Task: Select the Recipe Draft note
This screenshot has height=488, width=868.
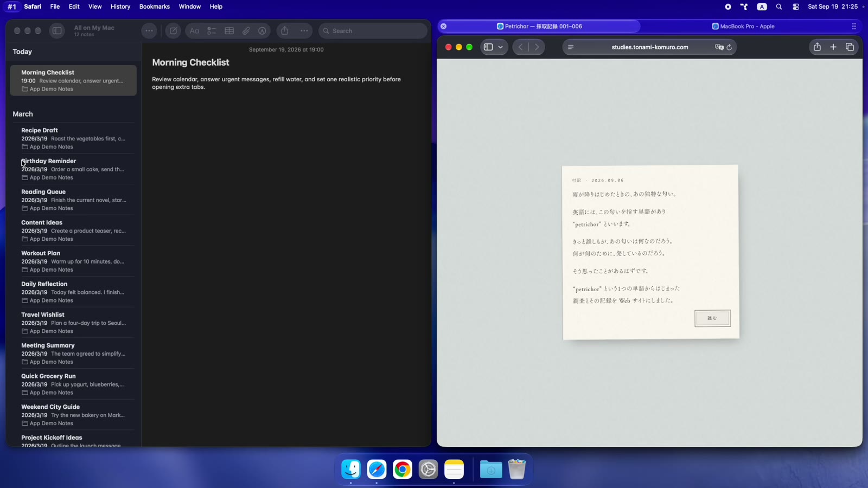Action: coord(73,138)
